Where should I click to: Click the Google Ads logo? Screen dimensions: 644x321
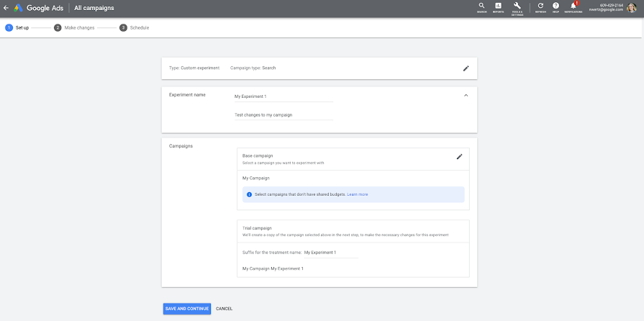click(x=18, y=8)
